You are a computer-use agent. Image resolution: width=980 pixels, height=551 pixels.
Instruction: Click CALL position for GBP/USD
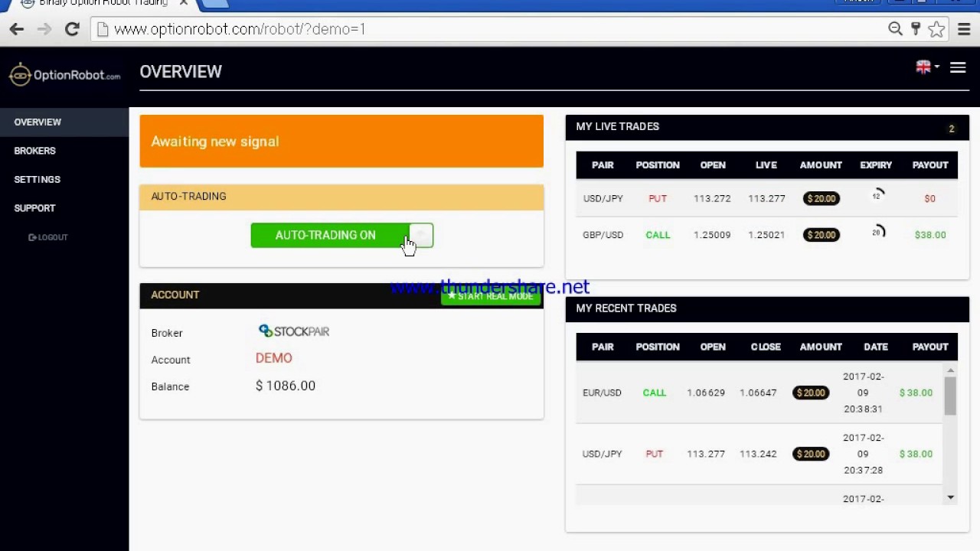[658, 235]
